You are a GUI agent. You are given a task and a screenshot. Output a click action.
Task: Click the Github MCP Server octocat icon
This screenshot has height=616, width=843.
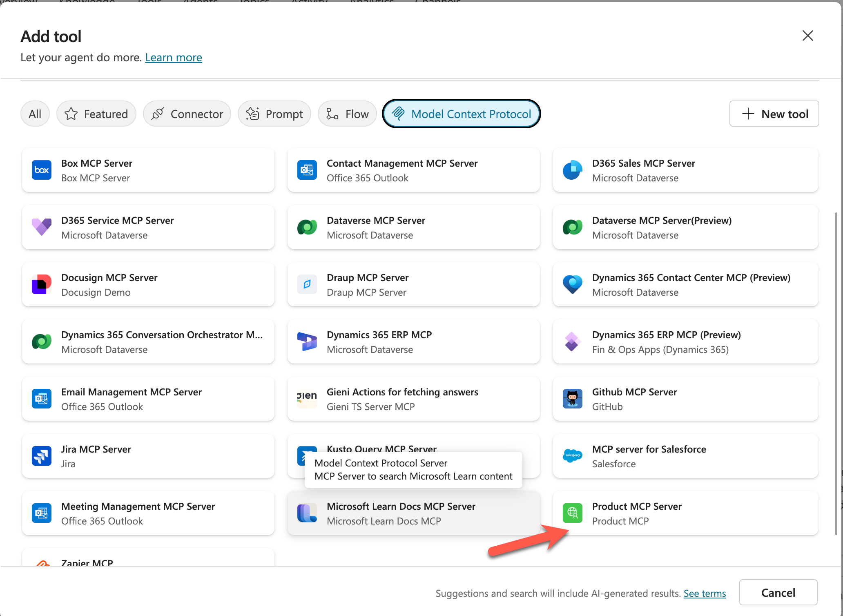pyautogui.click(x=572, y=399)
